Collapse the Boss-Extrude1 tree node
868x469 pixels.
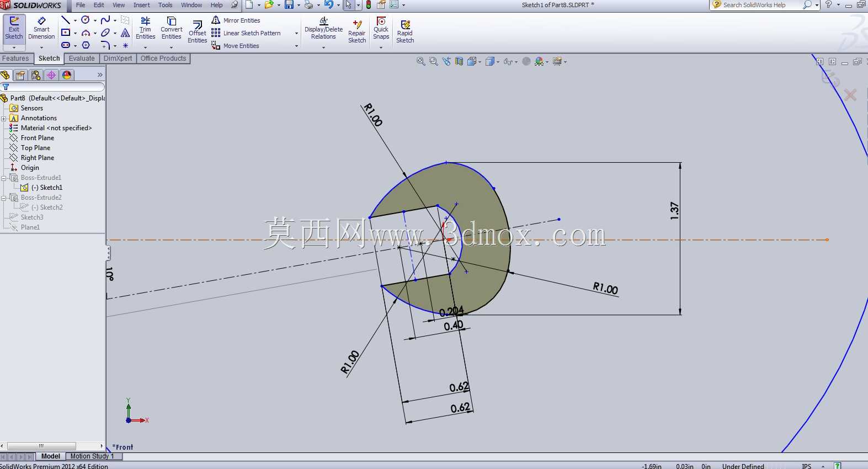4,178
